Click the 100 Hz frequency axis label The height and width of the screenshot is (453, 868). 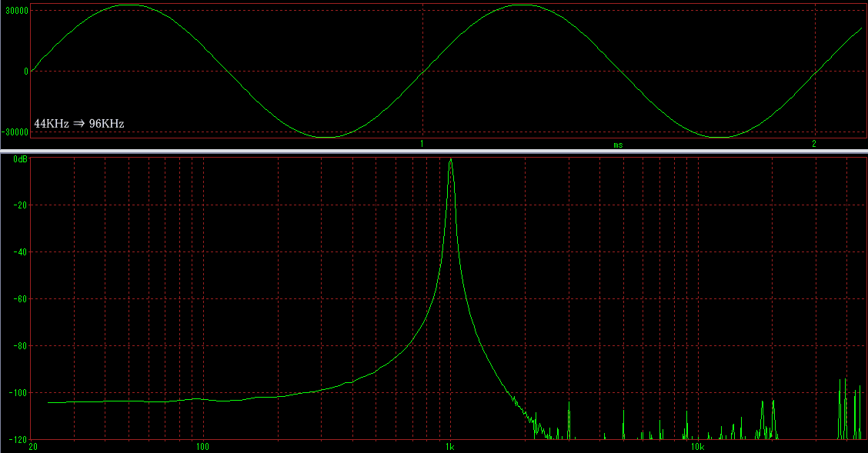(202, 447)
